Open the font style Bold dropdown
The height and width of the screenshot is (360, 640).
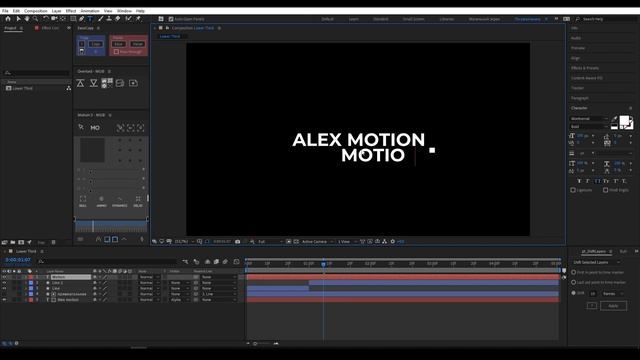[x=589, y=127]
